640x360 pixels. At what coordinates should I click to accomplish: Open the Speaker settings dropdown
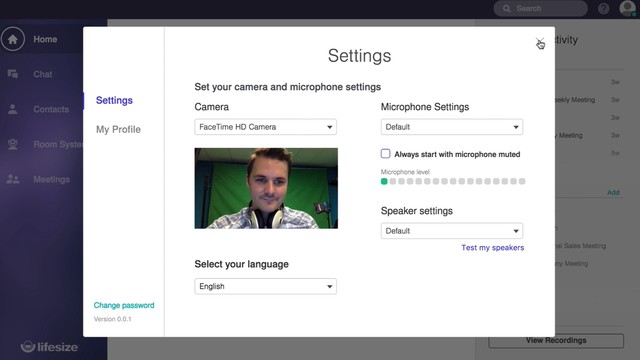tap(451, 231)
